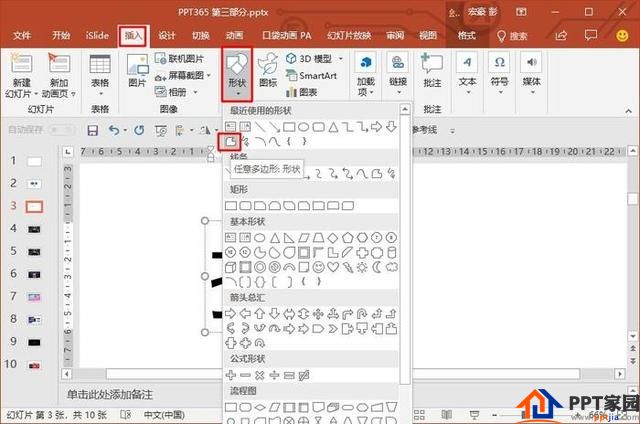
Task: Pick the rounded rectangle in rectangles section
Action: [245, 206]
